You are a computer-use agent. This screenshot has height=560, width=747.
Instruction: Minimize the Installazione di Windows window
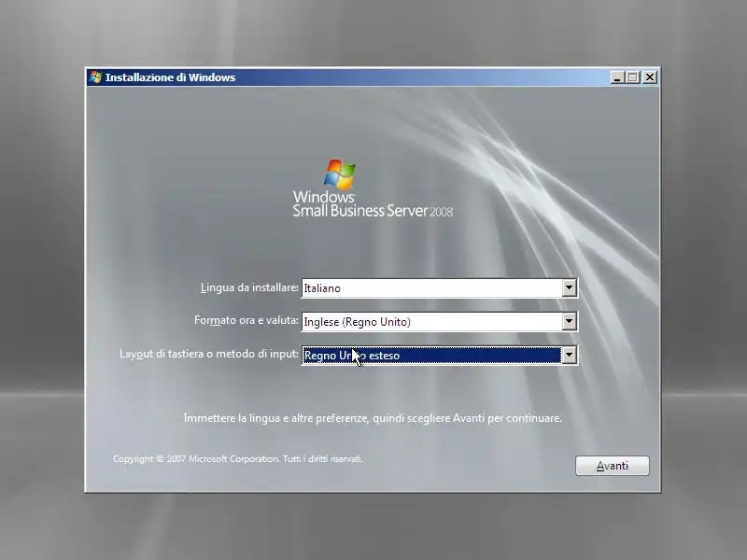tap(617, 77)
